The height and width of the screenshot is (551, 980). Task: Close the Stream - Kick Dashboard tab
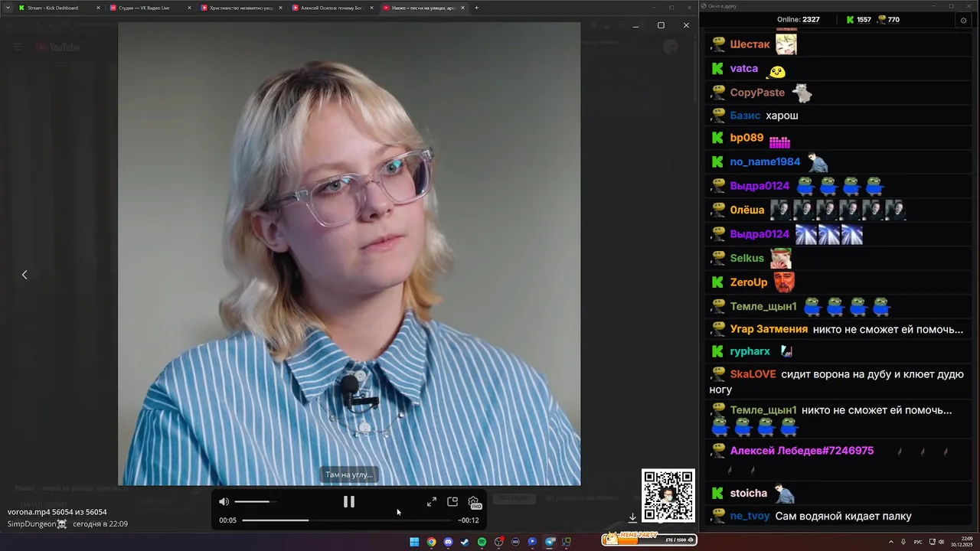coord(98,8)
